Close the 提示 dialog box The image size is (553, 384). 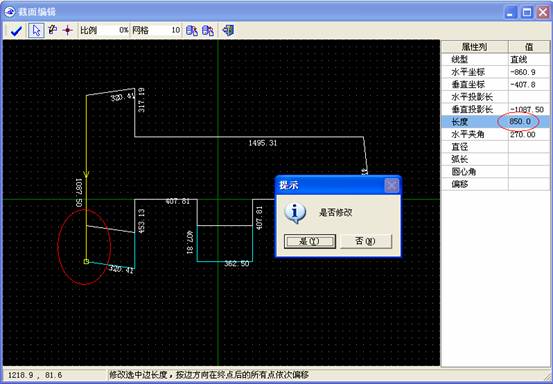(x=391, y=185)
